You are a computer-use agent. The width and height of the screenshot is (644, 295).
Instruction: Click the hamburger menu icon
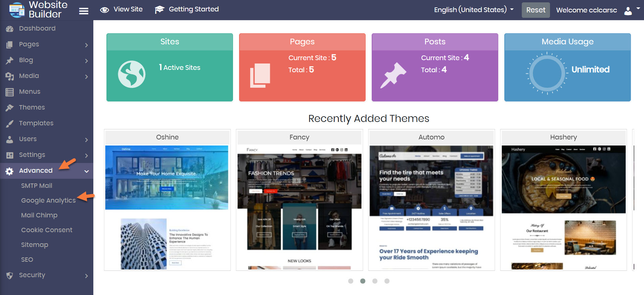click(84, 11)
